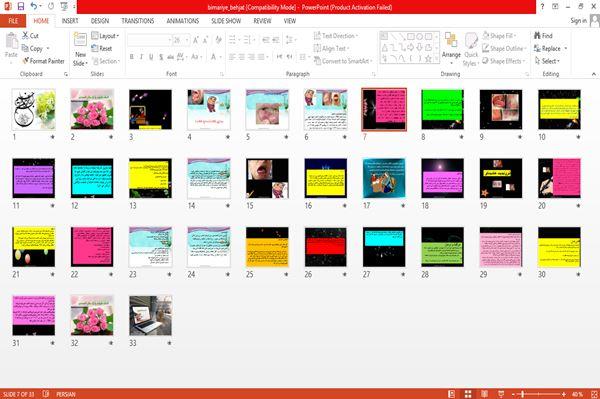The width and height of the screenshot is (600, 399).
Task: Toggle Bold formatting button
Action: pyautogui.click(x=132, y=57)
